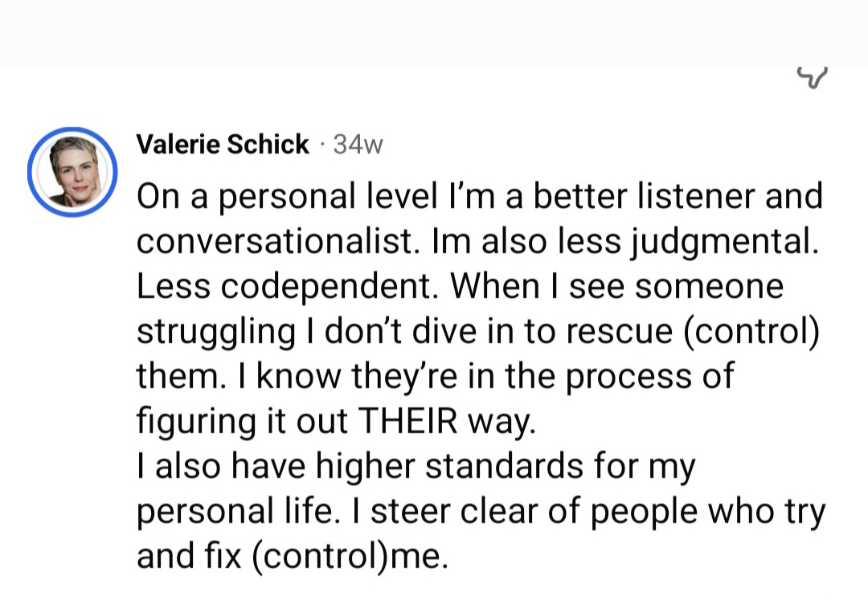The width and height of the screenshot is (868, 601).
Task: Tap the partially visible heart icon
Action: click(811, 76)
